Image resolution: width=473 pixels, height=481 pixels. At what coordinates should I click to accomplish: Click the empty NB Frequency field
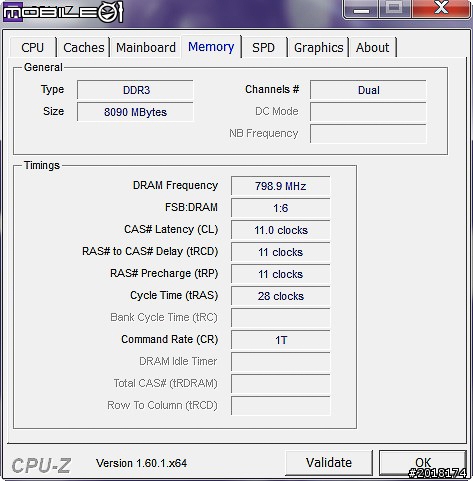[x=368, y=134]
